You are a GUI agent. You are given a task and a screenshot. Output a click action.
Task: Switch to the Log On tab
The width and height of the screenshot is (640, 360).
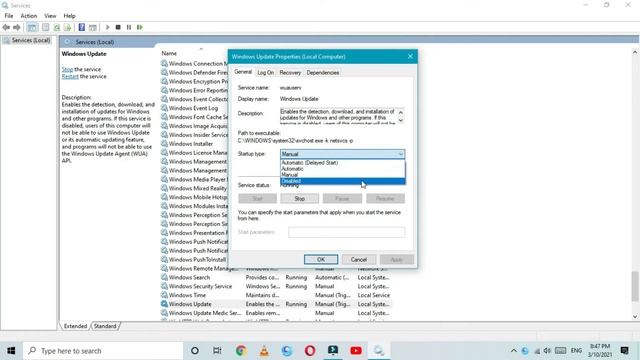(x=266, y=73)
